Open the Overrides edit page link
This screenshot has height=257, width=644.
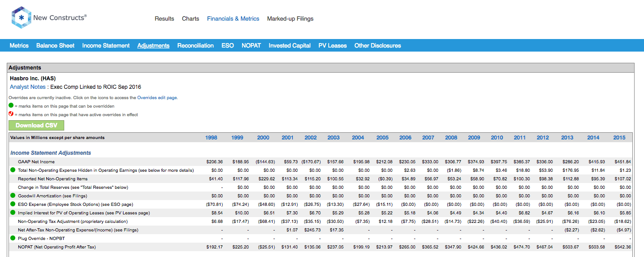click(x=157, y=98)
